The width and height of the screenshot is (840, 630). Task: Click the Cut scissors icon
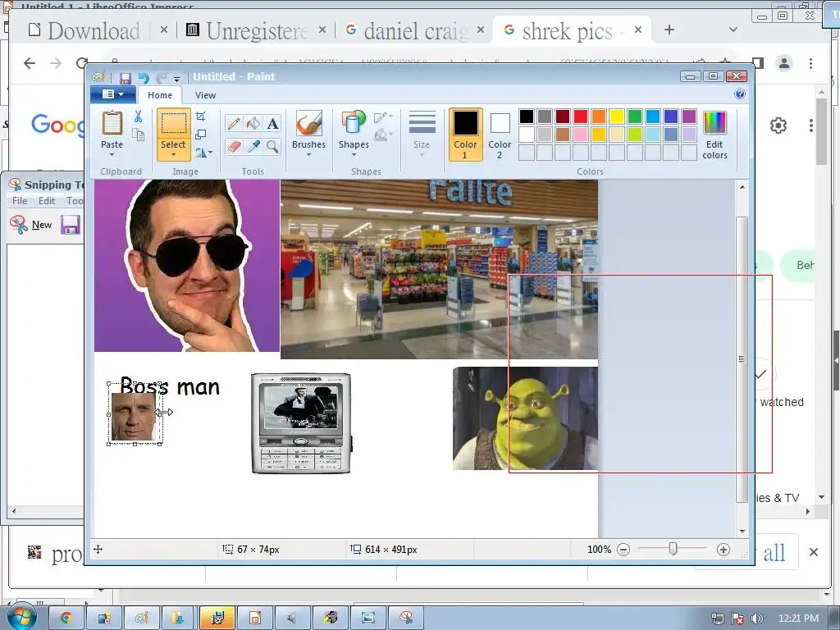pyautogui.click(x=138, y=116)
